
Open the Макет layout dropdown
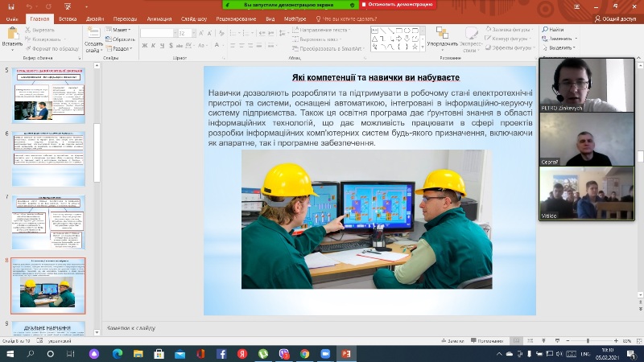(x=118, y=30)
